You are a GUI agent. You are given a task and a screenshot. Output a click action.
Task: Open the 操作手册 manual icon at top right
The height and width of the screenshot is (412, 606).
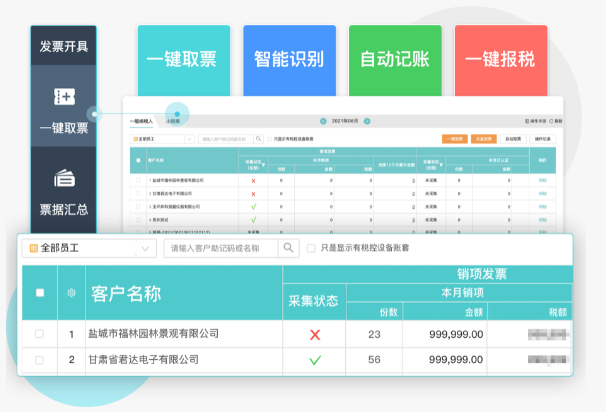527,121
